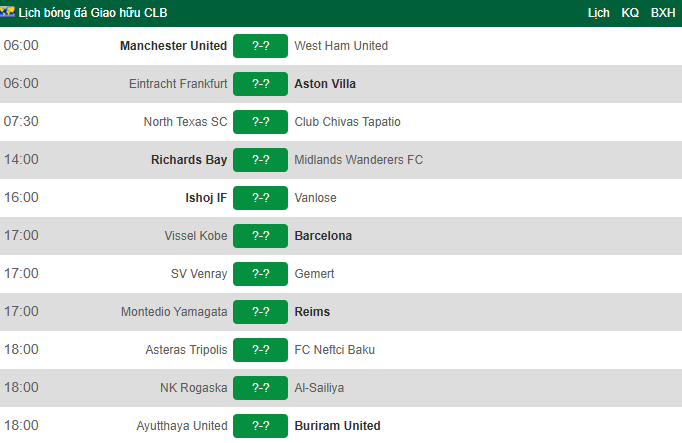The image size is (682, 443).
Task: Click on the Aston Villa team name
Action: coord(325,83)
